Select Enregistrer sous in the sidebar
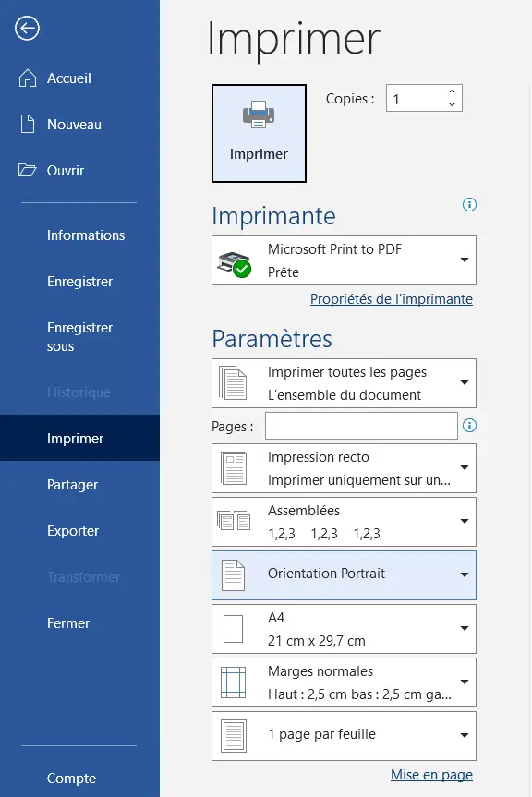This screenshot has height=797, width=532. pos(79,337)
